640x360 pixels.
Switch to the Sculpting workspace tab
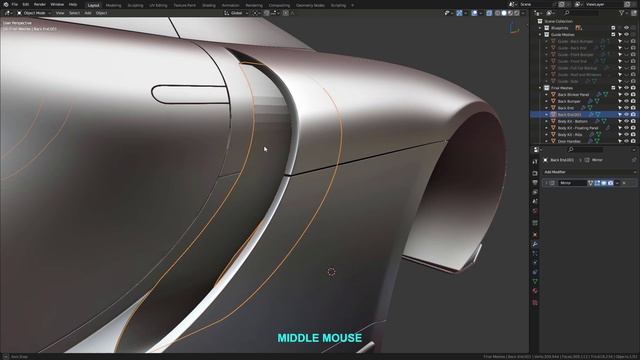[x=135, y=5]
